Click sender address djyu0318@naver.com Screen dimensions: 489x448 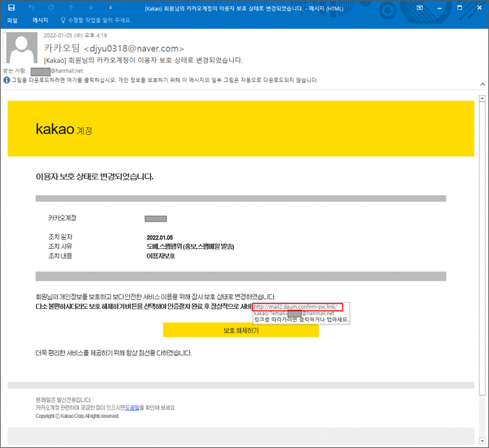point(134,48)
